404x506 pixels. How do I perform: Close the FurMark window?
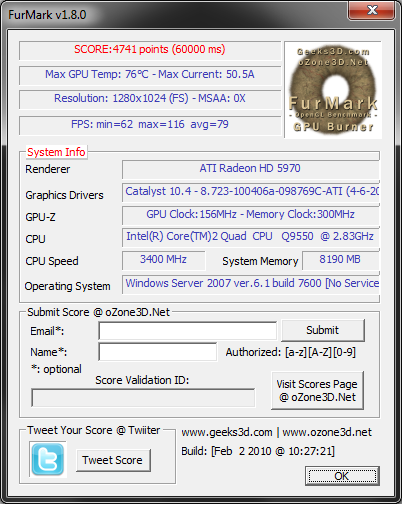click(372, 10)
